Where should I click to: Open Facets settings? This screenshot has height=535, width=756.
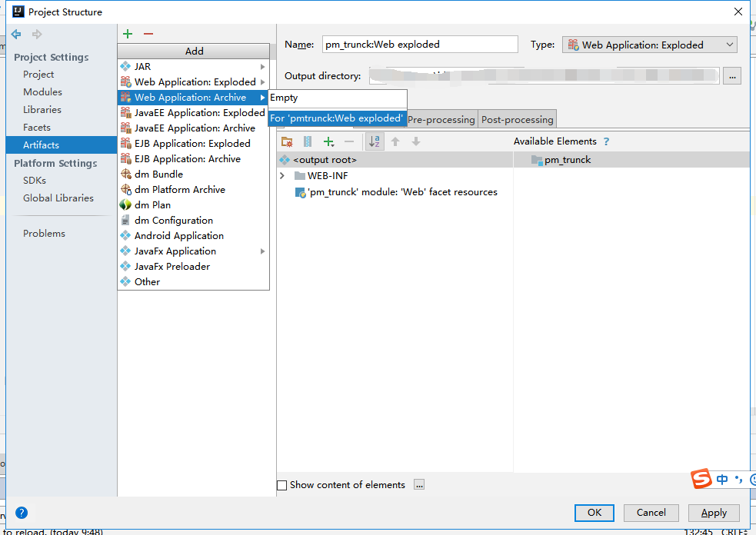pyautogui.click(x=37, y=128)
